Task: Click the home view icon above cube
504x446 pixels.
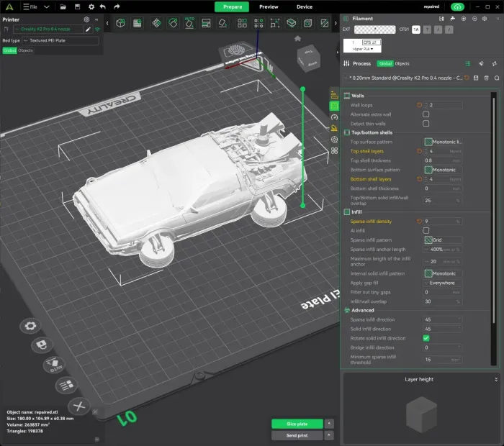Action: coord(297,39)
